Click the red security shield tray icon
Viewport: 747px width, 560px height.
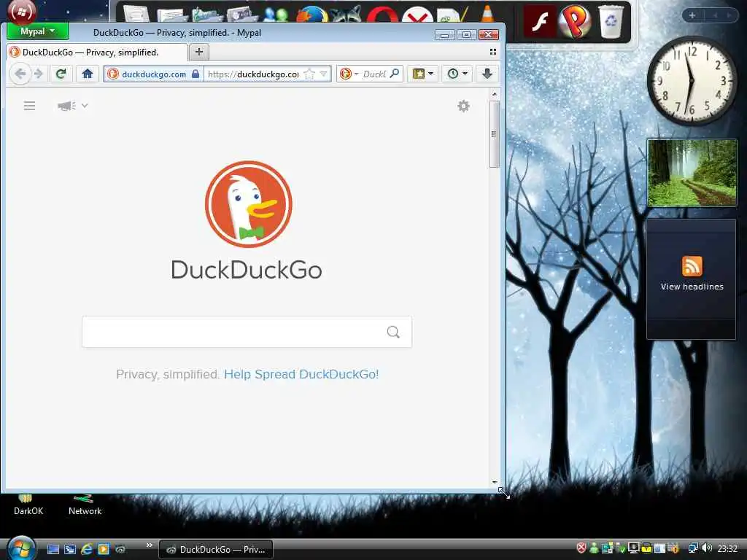(x=581, y=548)
